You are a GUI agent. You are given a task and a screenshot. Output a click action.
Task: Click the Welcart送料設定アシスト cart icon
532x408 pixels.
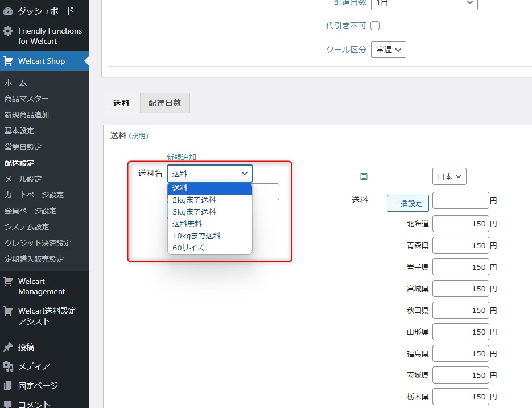pyautogui.click(x=8, y=311)
